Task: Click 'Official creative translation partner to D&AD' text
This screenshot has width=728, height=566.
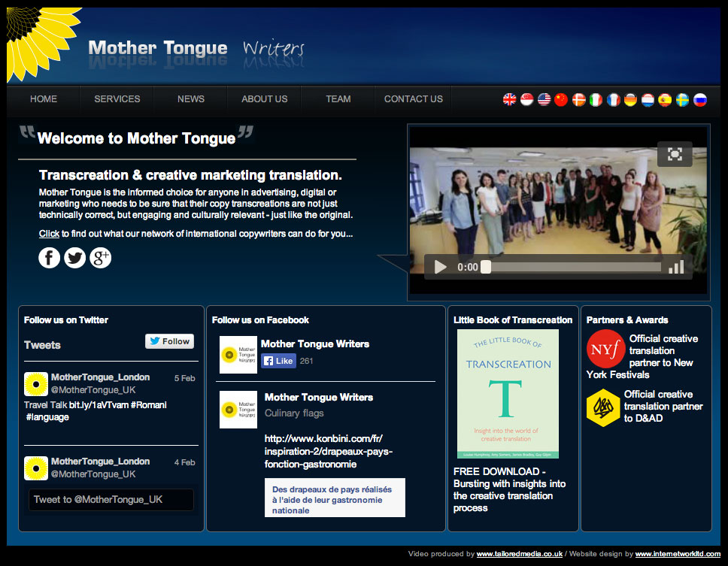Action: 663,407
